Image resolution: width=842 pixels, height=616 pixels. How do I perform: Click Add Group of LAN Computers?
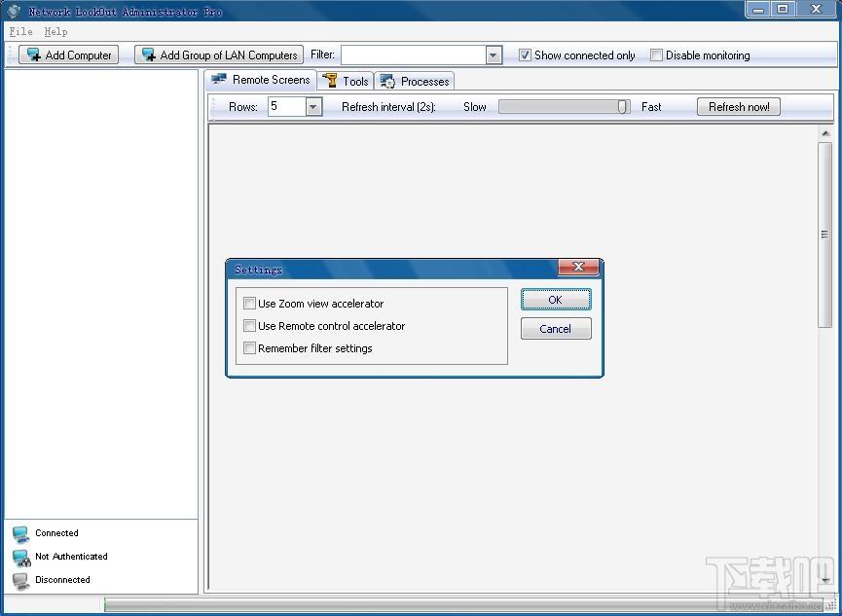219,54
